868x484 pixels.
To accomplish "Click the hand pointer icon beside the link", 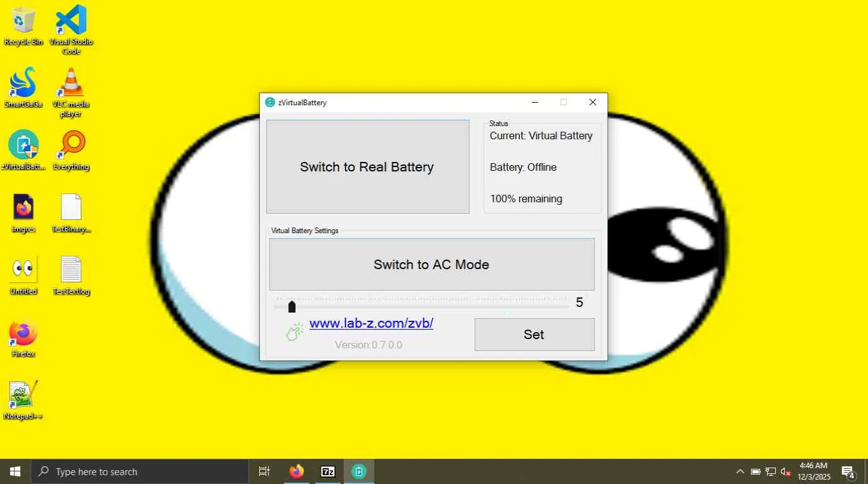I will click(295, 331).
